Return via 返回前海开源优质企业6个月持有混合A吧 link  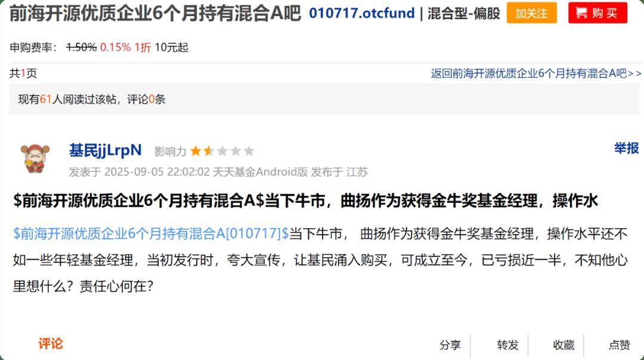point(536,73)
